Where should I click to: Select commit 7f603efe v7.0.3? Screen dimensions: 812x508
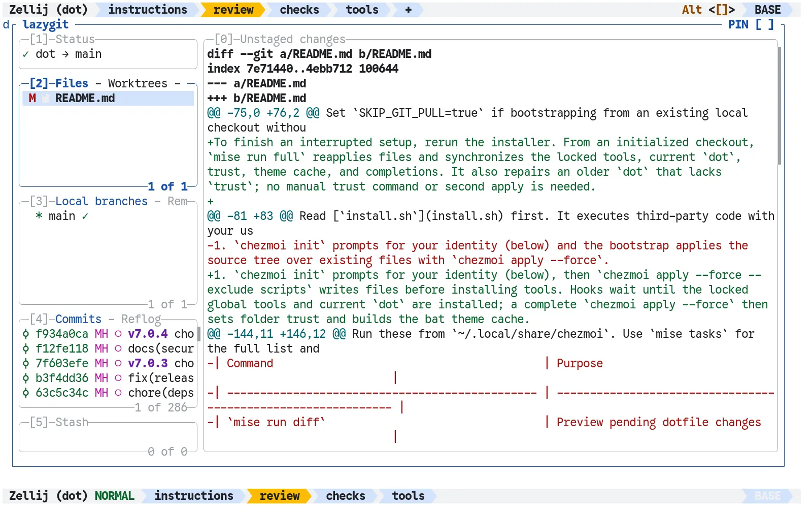point(108,363)
